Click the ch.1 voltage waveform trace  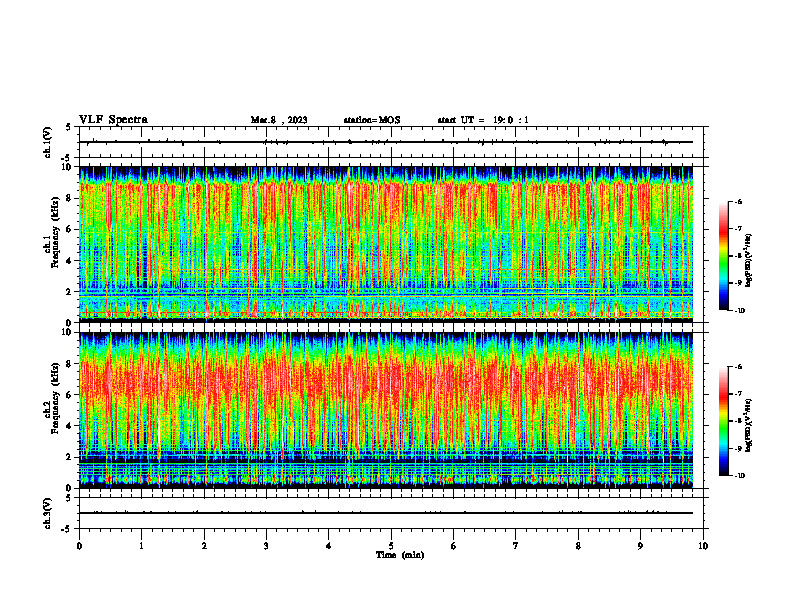386,142
